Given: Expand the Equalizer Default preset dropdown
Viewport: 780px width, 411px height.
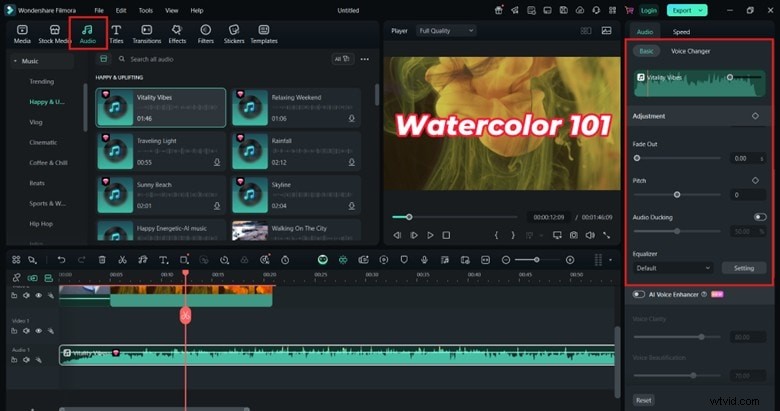Looking at the screenshot, I should 674,268.
